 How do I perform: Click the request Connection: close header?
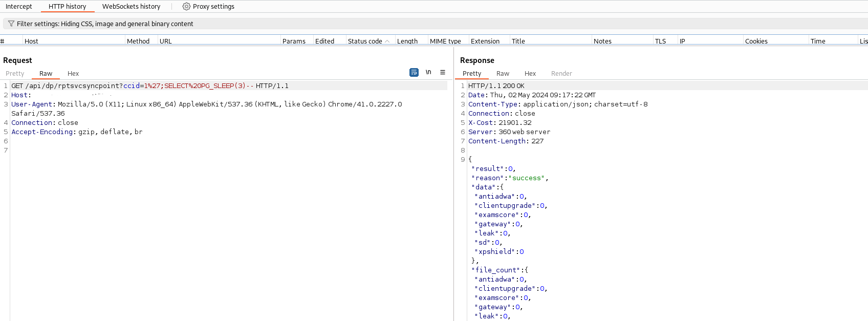tap(45, 123)
